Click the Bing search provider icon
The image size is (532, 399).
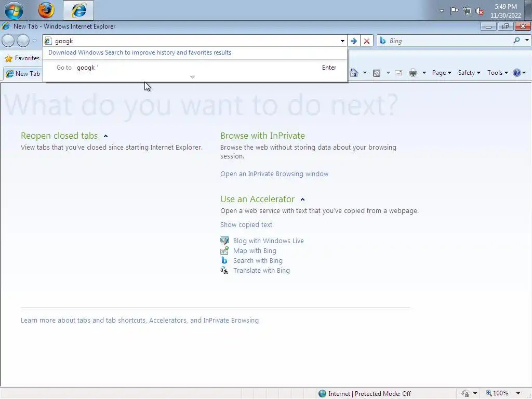(383, 41)
